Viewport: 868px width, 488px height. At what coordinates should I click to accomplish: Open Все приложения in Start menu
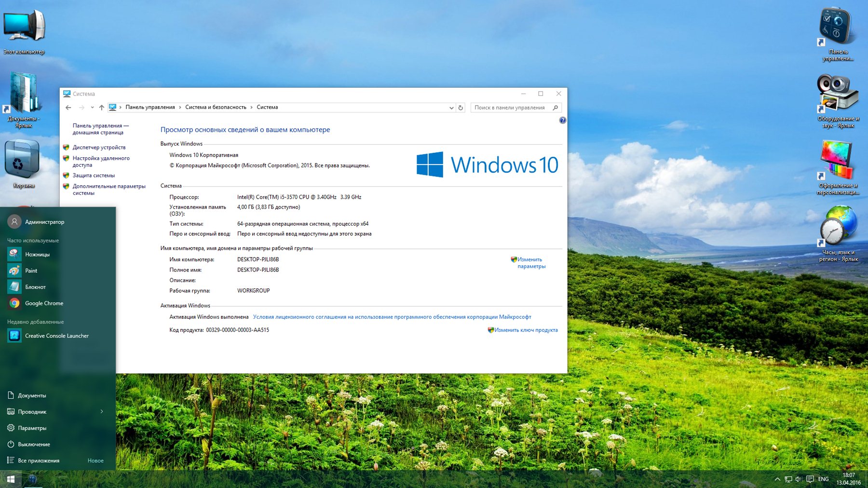tap(39, 461)
